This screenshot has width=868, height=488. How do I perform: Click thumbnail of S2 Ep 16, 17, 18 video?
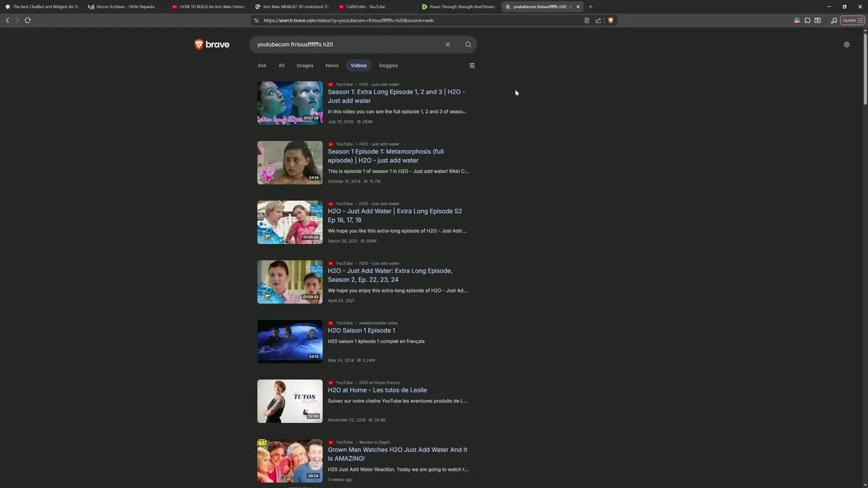(290, 222)
